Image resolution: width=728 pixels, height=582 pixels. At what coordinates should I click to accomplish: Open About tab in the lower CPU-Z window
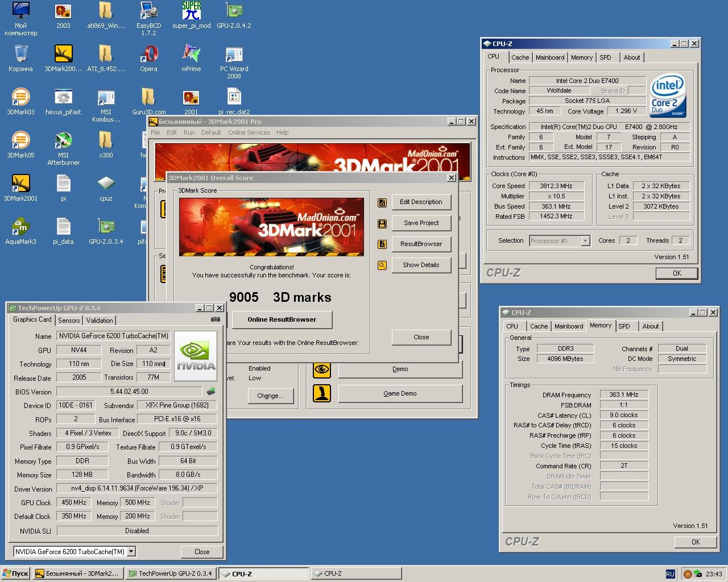651,326
